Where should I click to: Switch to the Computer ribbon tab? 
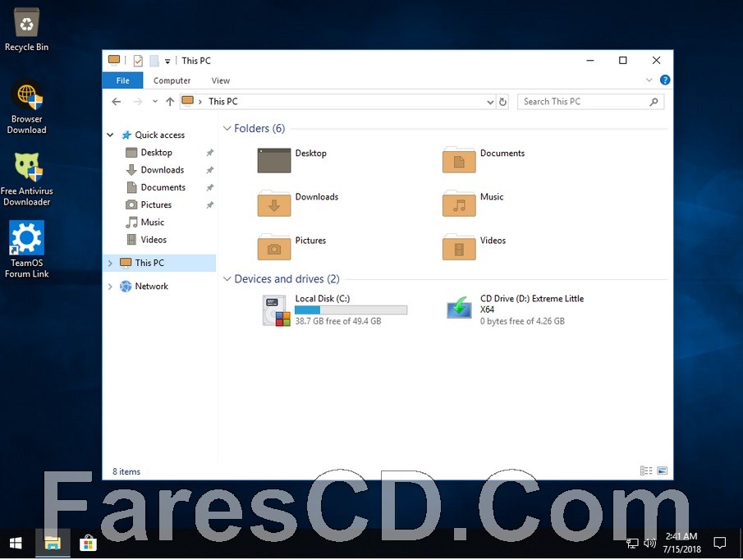172,80
